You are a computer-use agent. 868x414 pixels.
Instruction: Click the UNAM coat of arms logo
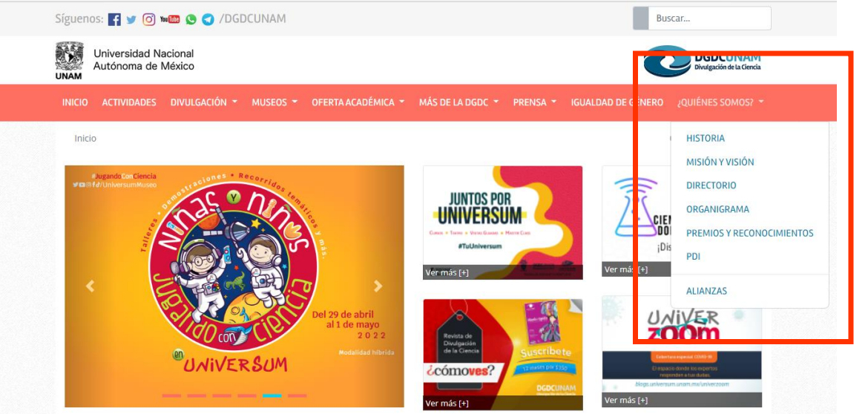pos(69,60)
